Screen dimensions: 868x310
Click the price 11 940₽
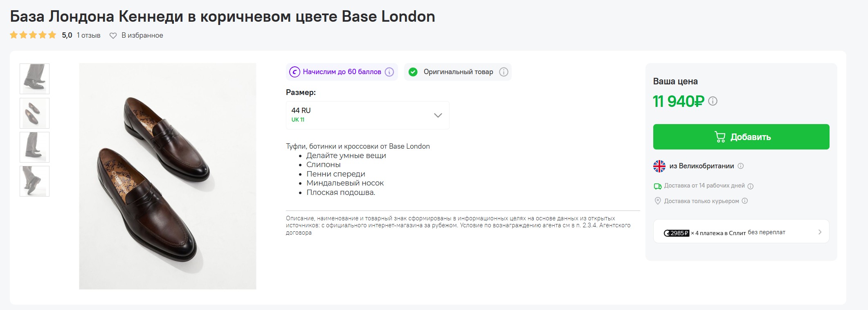pyautogui.click(x=678, y=101)
